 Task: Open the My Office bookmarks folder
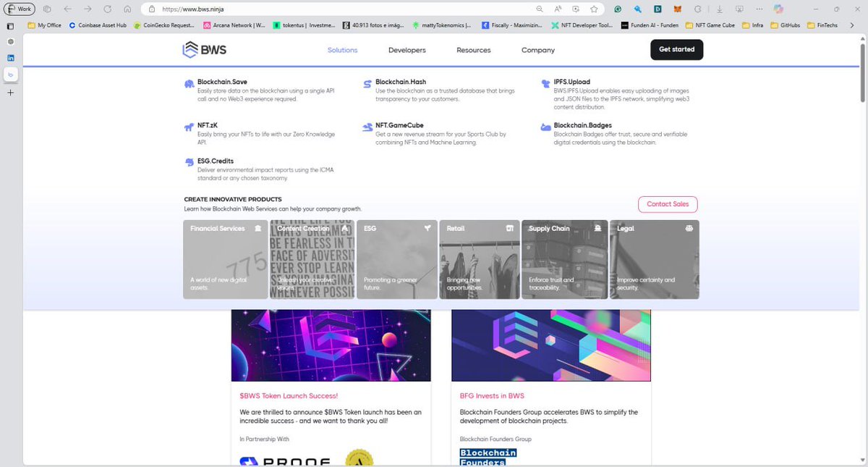(45, 25)
